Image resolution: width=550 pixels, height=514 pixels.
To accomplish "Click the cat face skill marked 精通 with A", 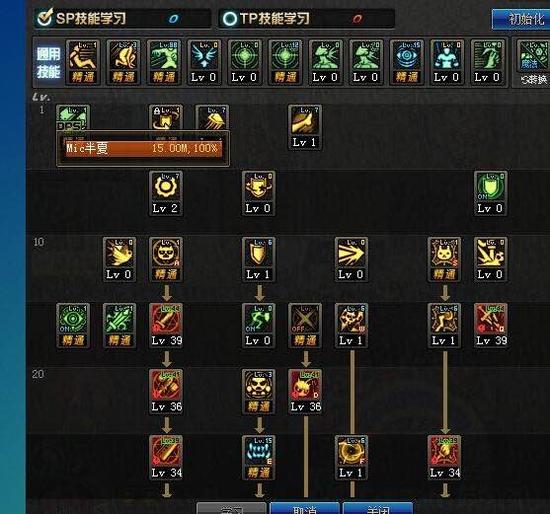I will pos(166,259).
